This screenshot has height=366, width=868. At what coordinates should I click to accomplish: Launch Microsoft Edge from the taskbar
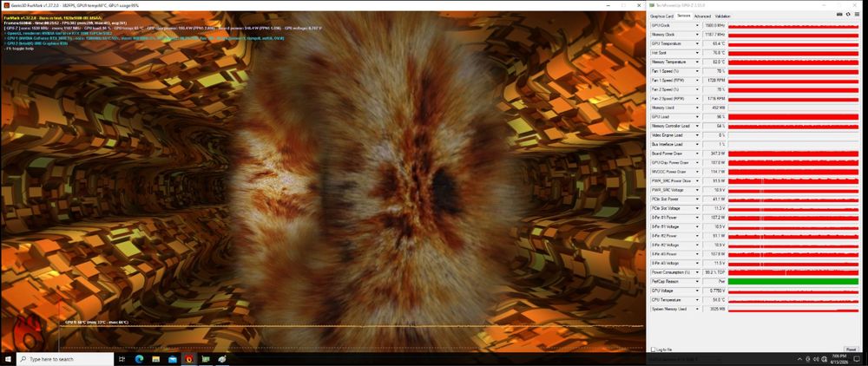pyautogui.click(x=140, y=359)
